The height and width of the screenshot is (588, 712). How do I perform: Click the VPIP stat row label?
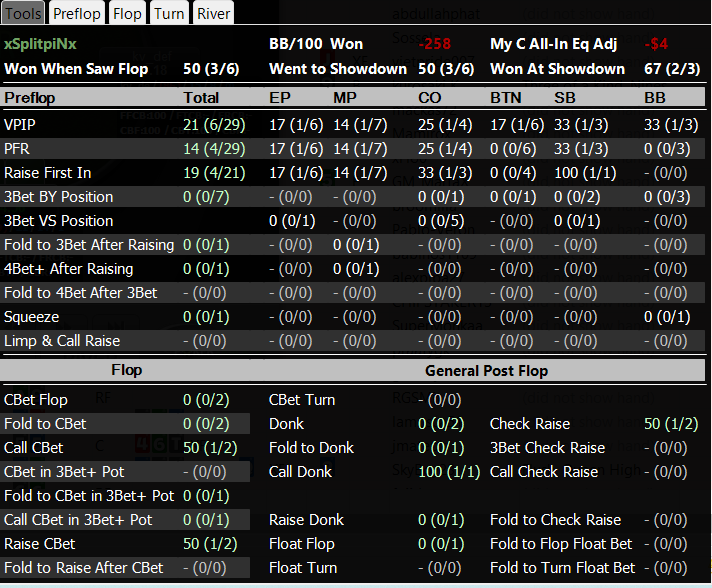(x=22, y=125)
